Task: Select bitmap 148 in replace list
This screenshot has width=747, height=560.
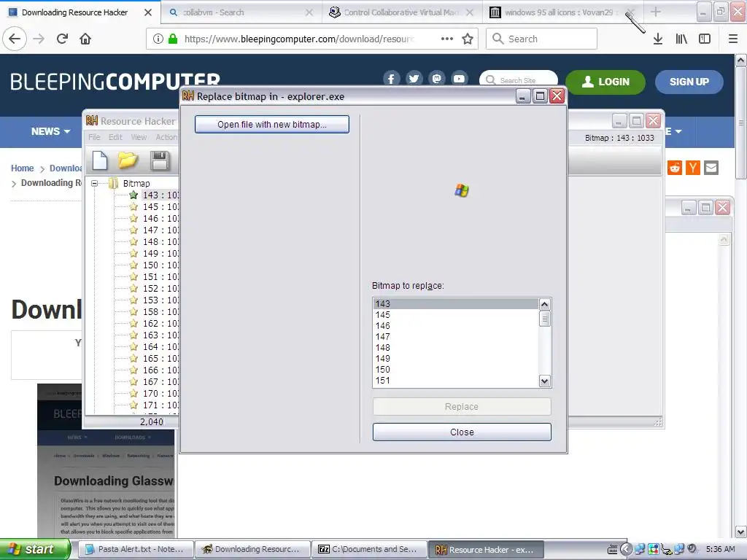Action: point(456,348)
